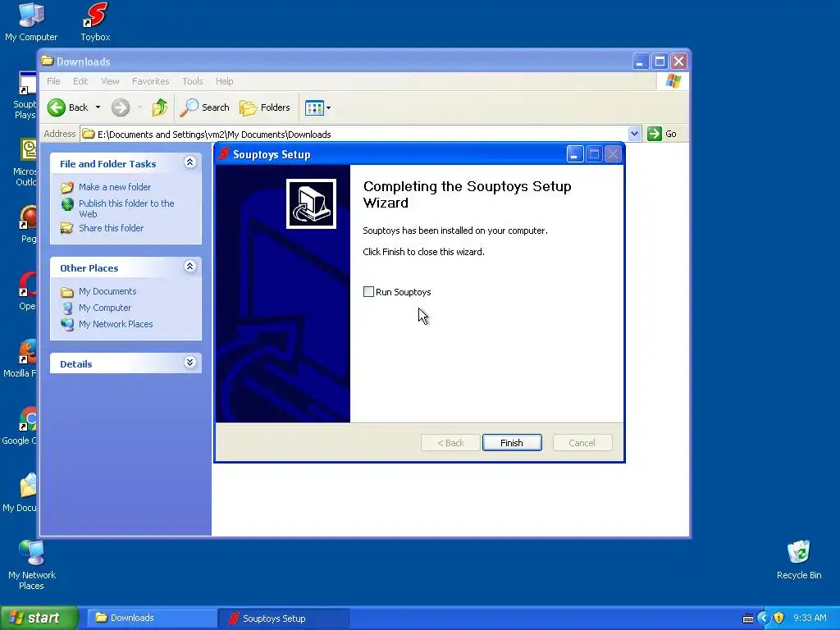Maximize the Downloads window

tap(660, 62)
